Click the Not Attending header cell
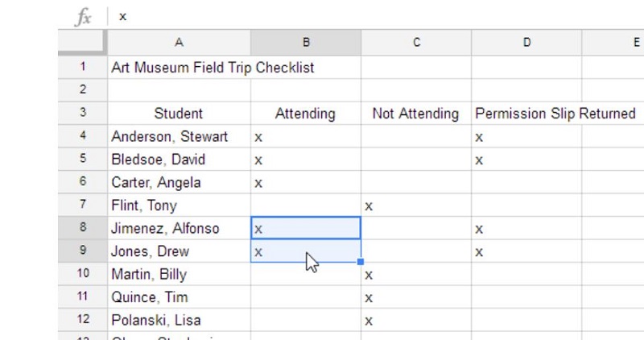Image resolution: width=644 pixels, height=340 pixels. pos(416,114)
